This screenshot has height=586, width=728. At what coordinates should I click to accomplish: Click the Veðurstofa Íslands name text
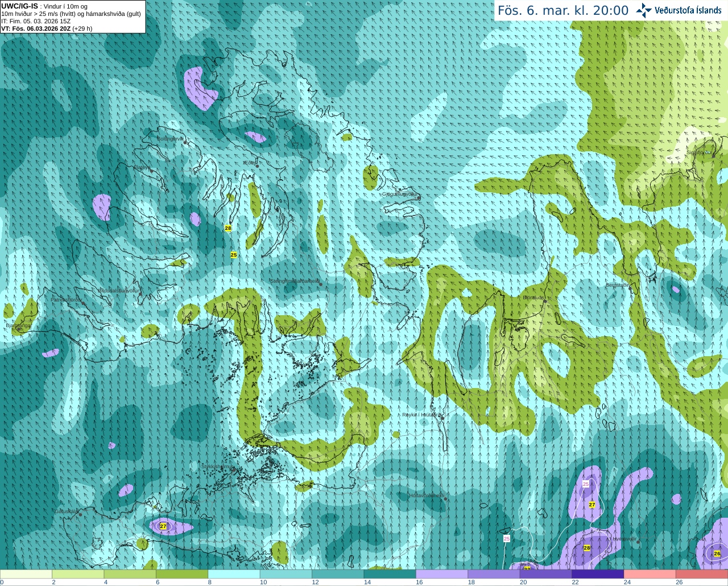pyautogui.click(x=688, y=10)
